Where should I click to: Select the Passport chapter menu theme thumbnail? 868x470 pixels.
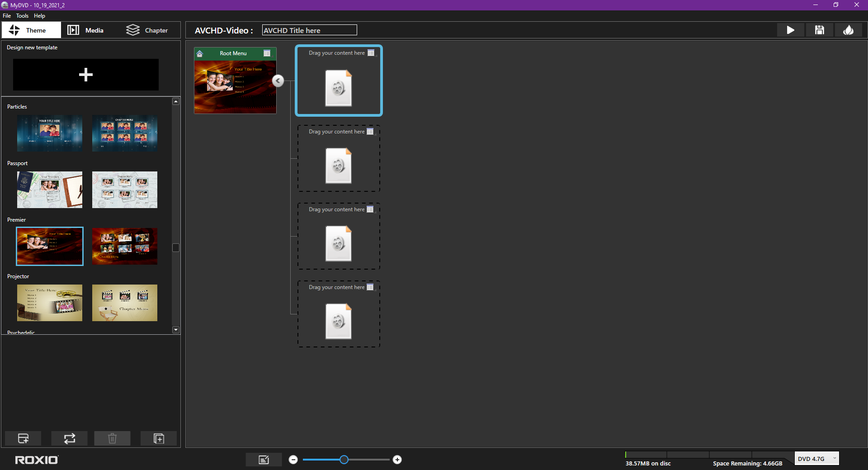pyautogui.click(x=125, y=190)
